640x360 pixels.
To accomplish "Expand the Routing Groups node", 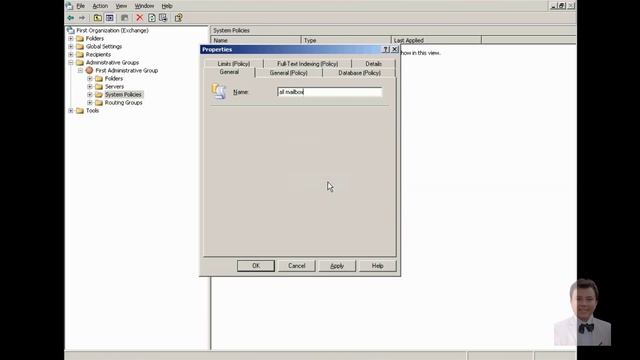I will point(90,102).
